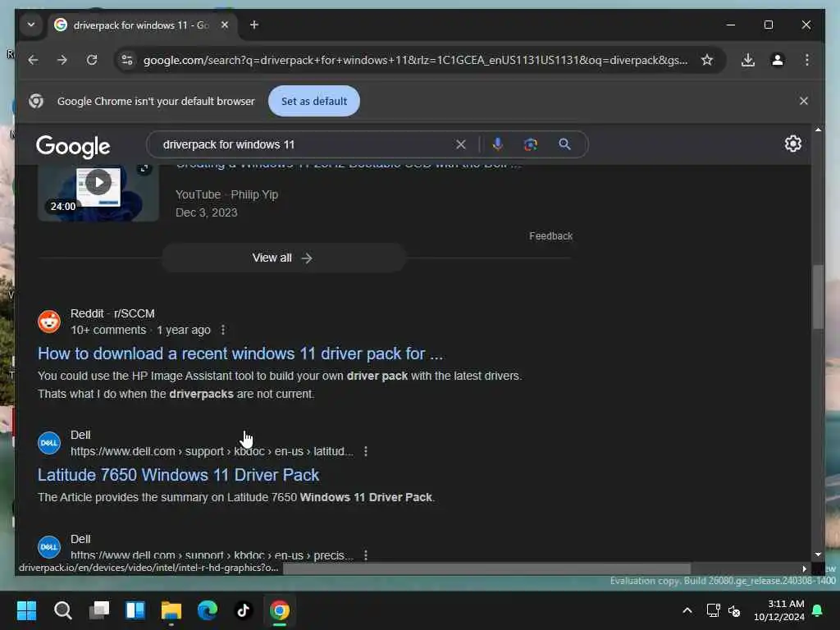
Task: Open notifications bell icon
Action: (818, 610)
